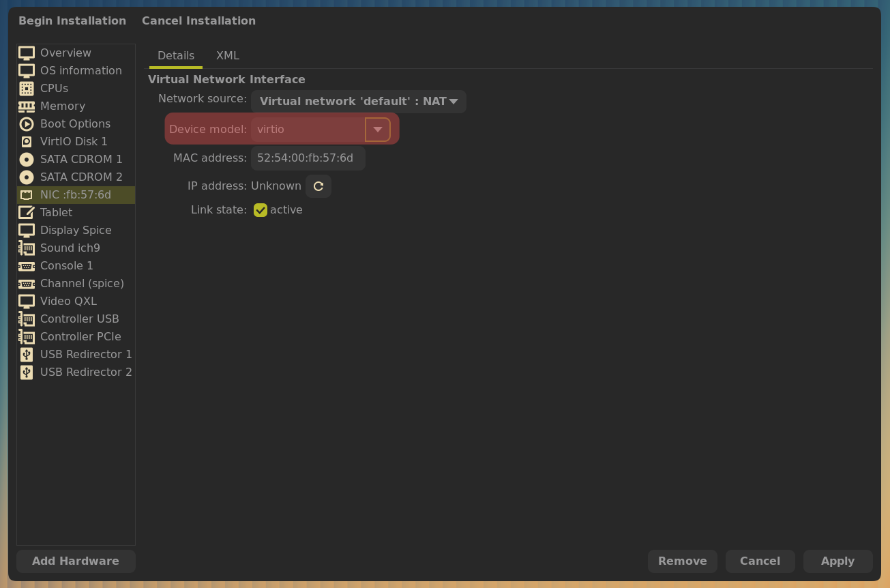Click the Memory module icon

click(27, 106)
